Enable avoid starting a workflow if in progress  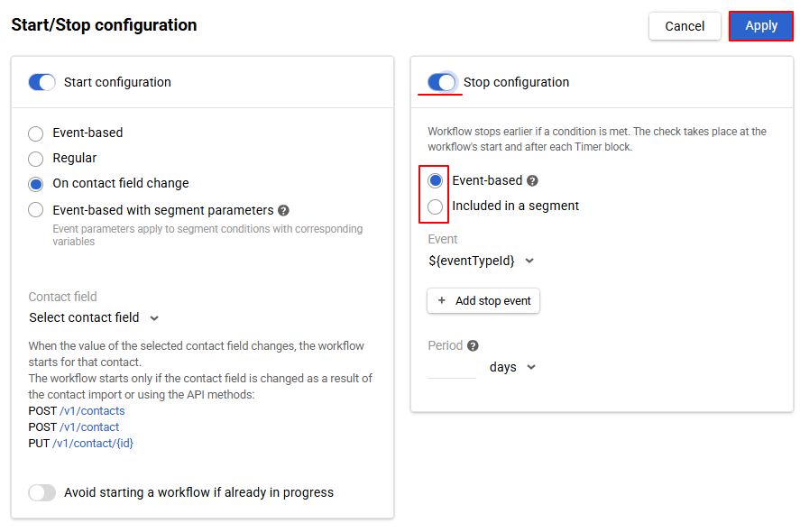[x=41, y=492]
